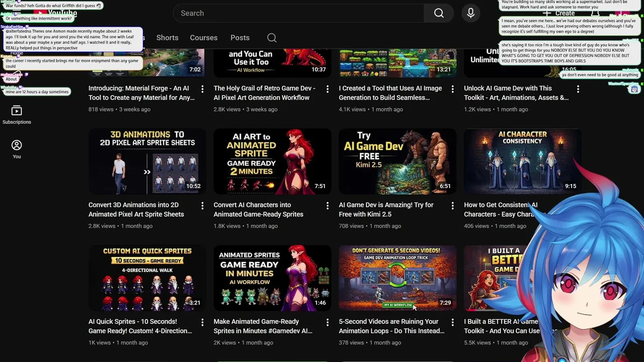644x362 pixels.
Task: Open the Animated Sprites Game Ready thumbnail
Action: tap(272, 278)
